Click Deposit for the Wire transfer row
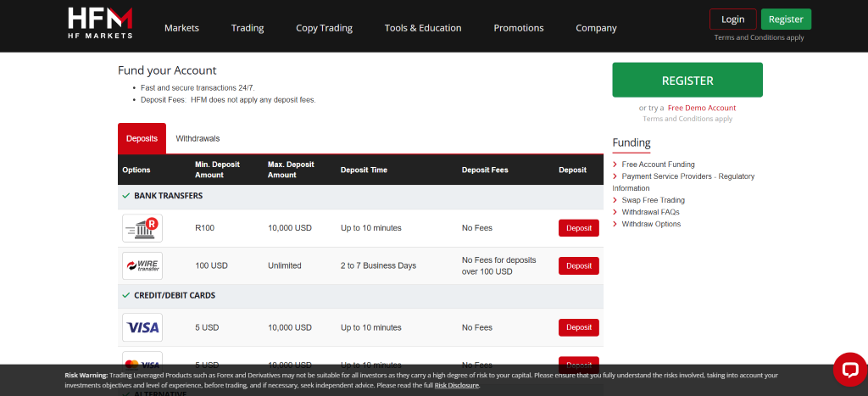Viewport: 868px width, 396px height. pyautogui.click(x=578, y=266)
